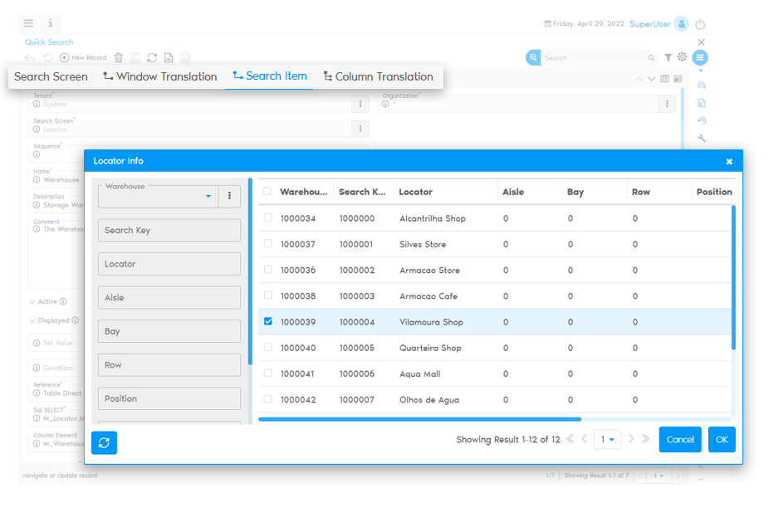
Task: Click the refresh icon in Locator Info footer
Action: coord(103,442)
